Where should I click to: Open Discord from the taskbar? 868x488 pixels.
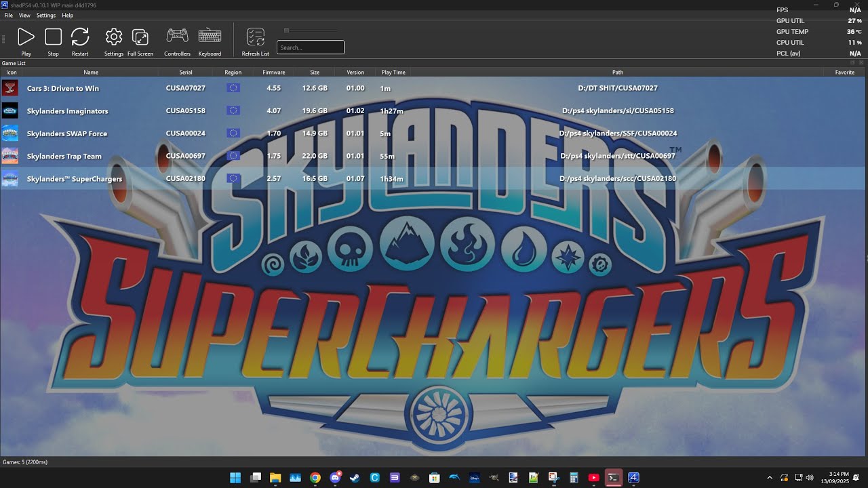pos(335,478)
